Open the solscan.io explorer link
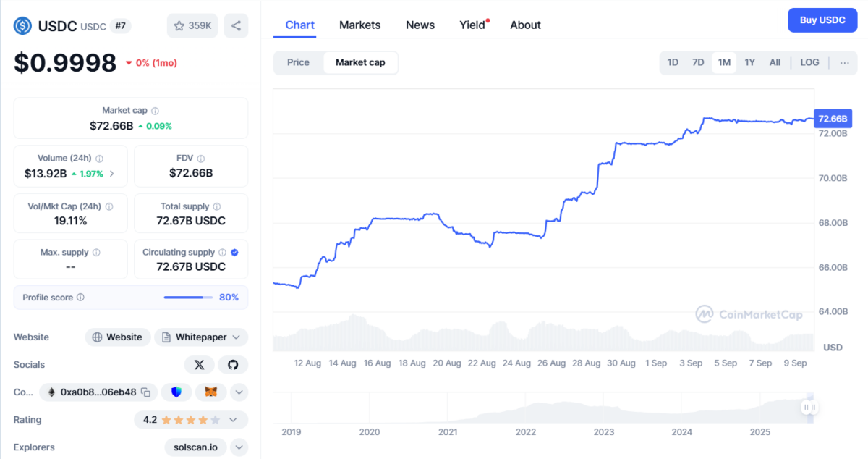This screenshot has width=868, height=459. (x=195, y=447)
